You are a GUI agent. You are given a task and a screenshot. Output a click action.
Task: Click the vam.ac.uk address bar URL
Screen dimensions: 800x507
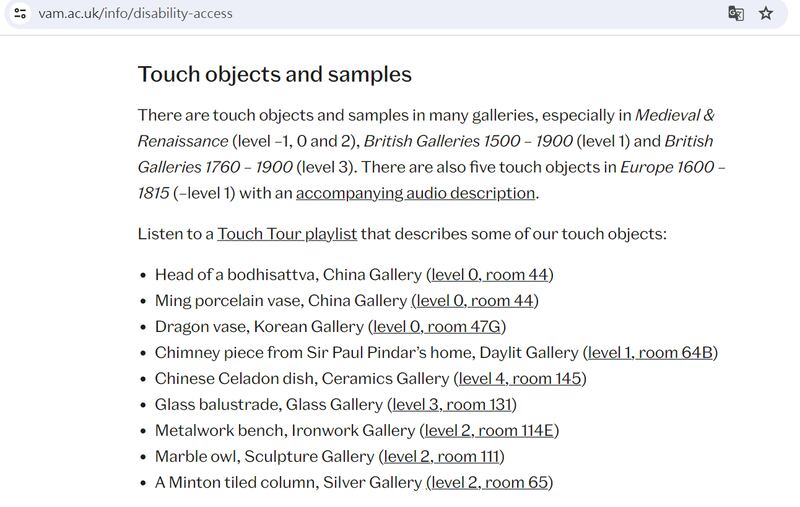click(135, 13)
